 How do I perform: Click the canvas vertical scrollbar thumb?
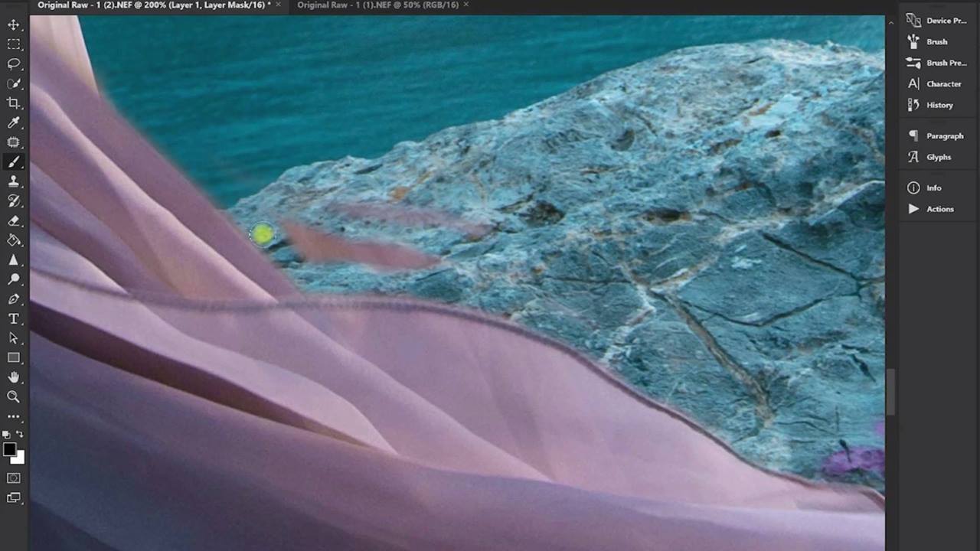(890, 392)
